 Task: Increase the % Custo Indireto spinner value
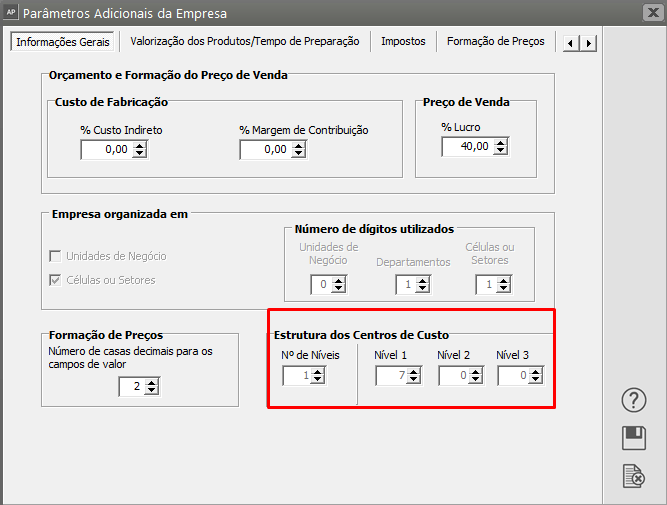(140, 145)
